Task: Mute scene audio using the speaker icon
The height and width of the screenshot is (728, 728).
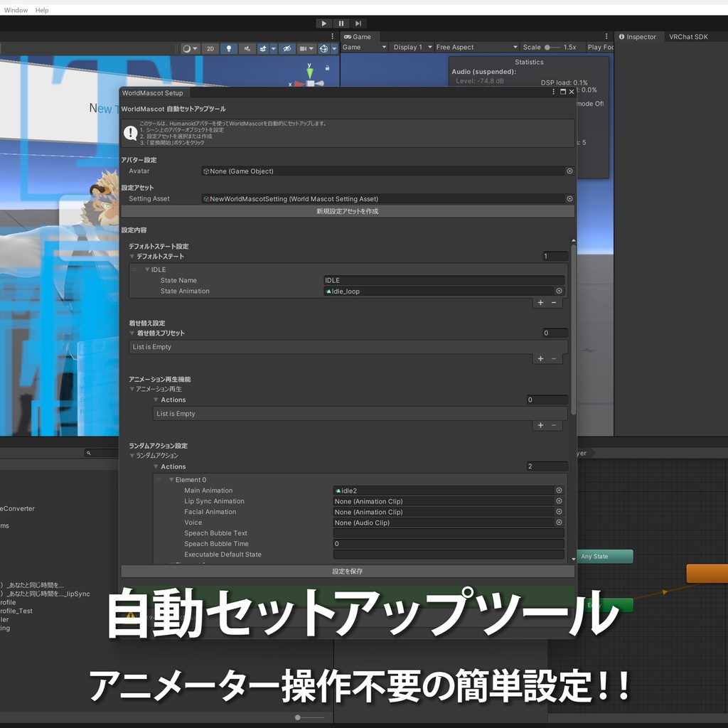Action: [248, 48]
